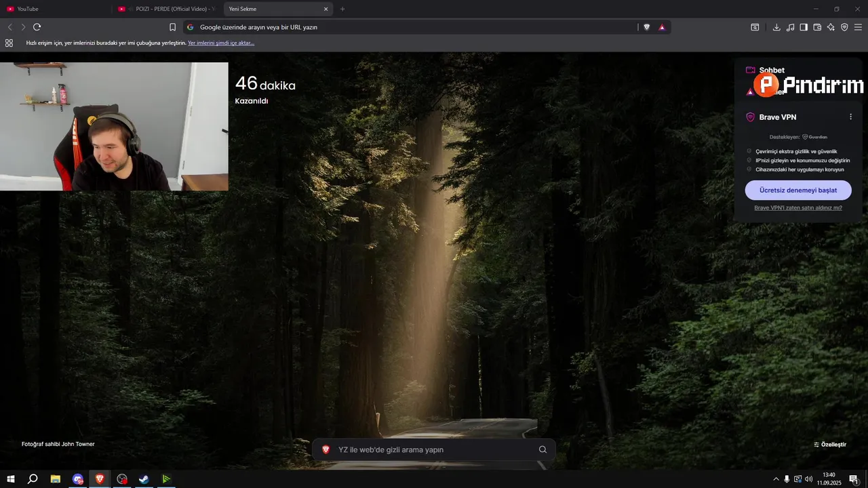Image resolution: width=868 pixels, height=488 pixels.
Task: Click the 46 dakika stat
Action: [265, 84]
